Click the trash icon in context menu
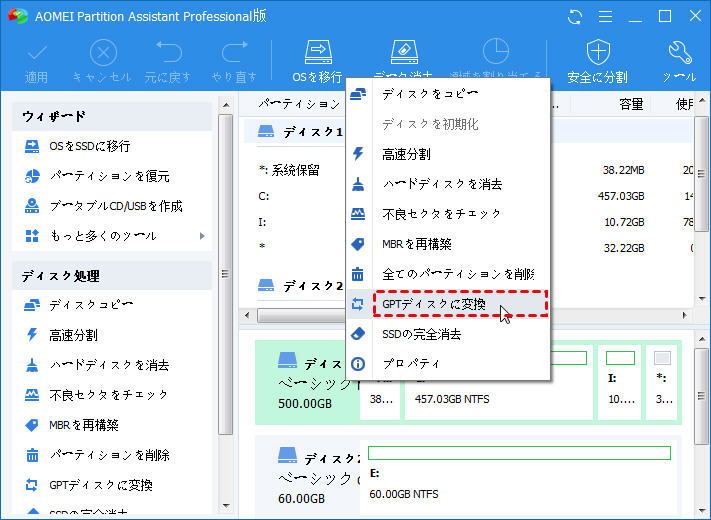The width and height of the screenshot is (711, 520). click(358, 274)
